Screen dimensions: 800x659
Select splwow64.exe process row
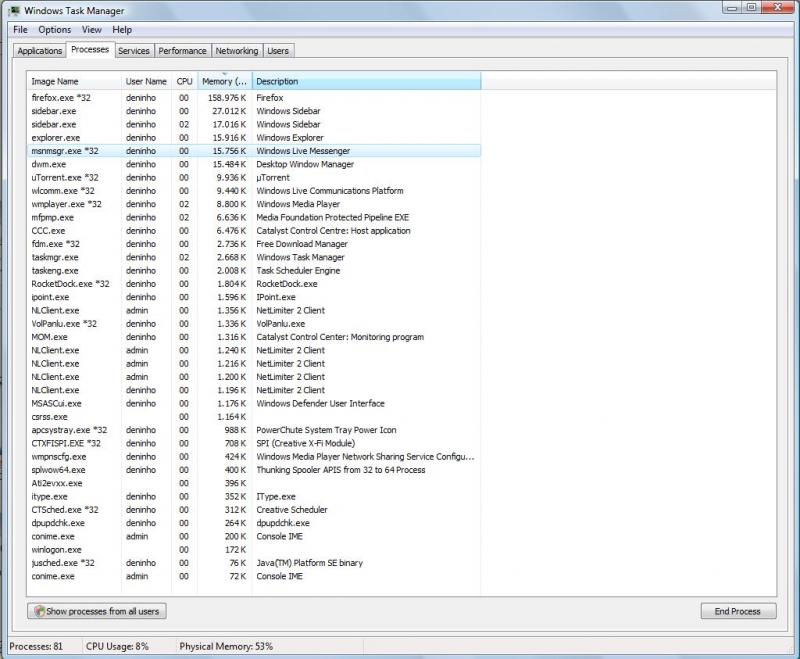[x=254, y=470]
